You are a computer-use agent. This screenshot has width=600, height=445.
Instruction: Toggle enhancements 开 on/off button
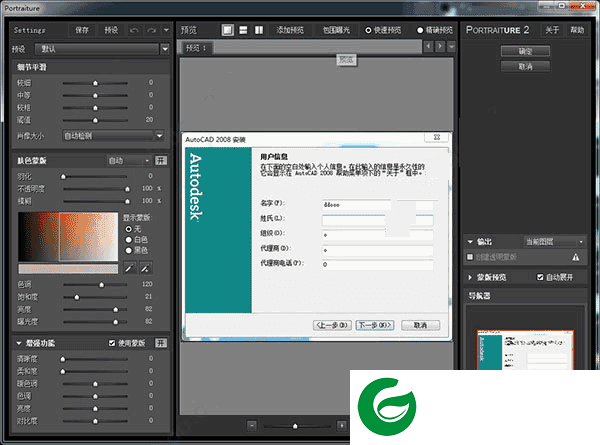(x=161, y=343)
